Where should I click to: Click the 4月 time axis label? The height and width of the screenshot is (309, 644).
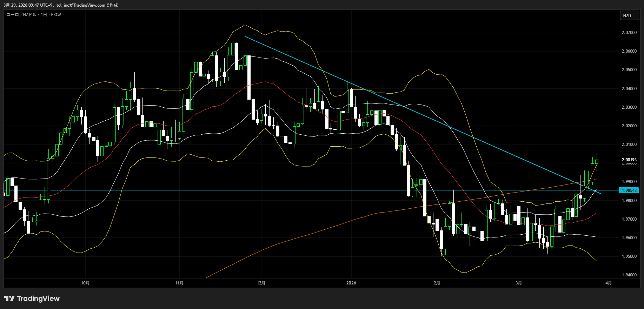click(609, 283)
